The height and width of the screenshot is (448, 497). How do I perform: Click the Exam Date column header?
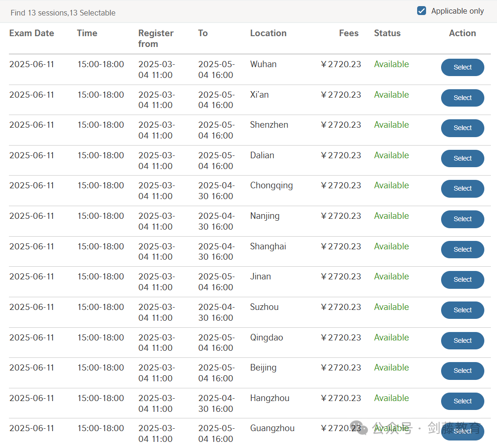(31, 33)
